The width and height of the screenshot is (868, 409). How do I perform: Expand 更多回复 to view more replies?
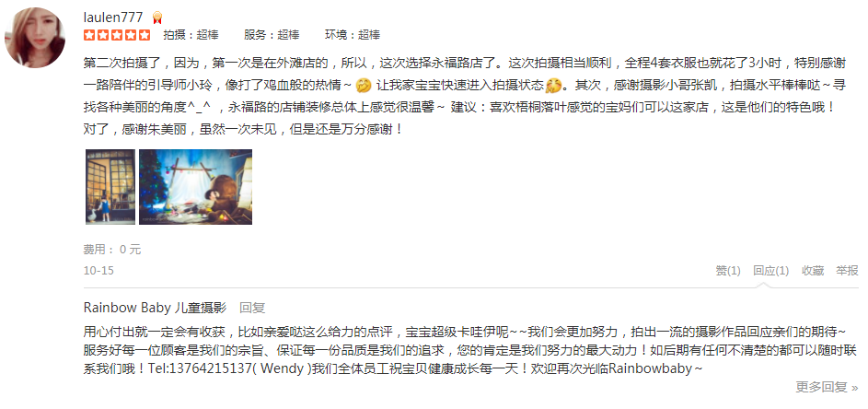pos(827,387)
